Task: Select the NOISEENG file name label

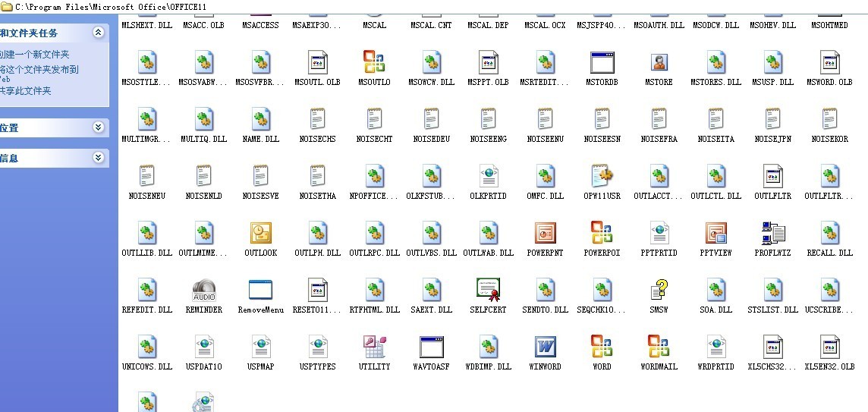Action: pyautogui.click(x=489, y=139)
